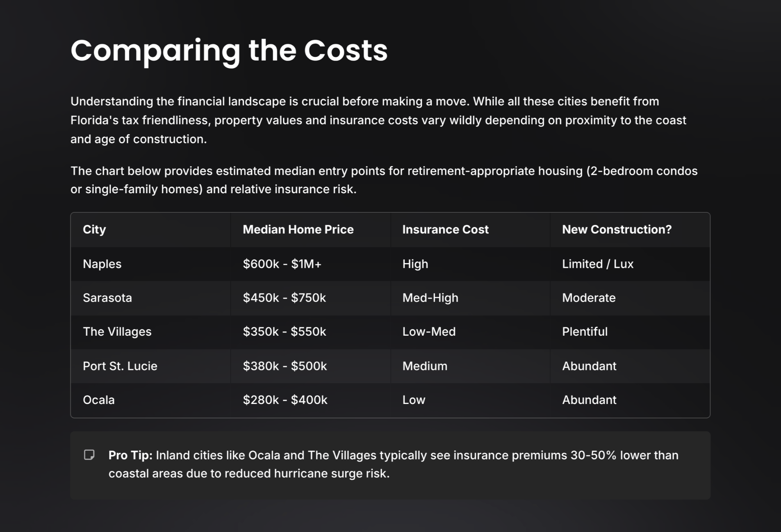
Task: Select the Limited / Lux construction cell
Action: pos(597,264)
